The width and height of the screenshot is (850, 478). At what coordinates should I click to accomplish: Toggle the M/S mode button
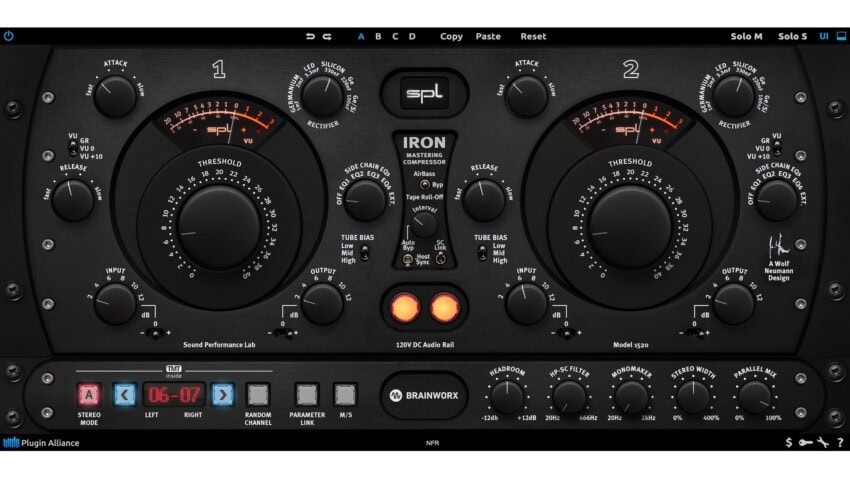pyautogui.click(x=345, y=395)
